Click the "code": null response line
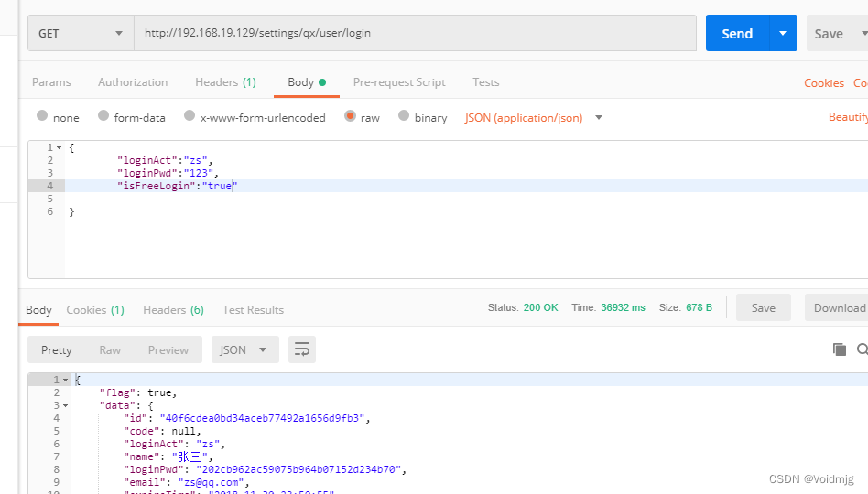Screen dimensions: 868x494 point(162,431)
